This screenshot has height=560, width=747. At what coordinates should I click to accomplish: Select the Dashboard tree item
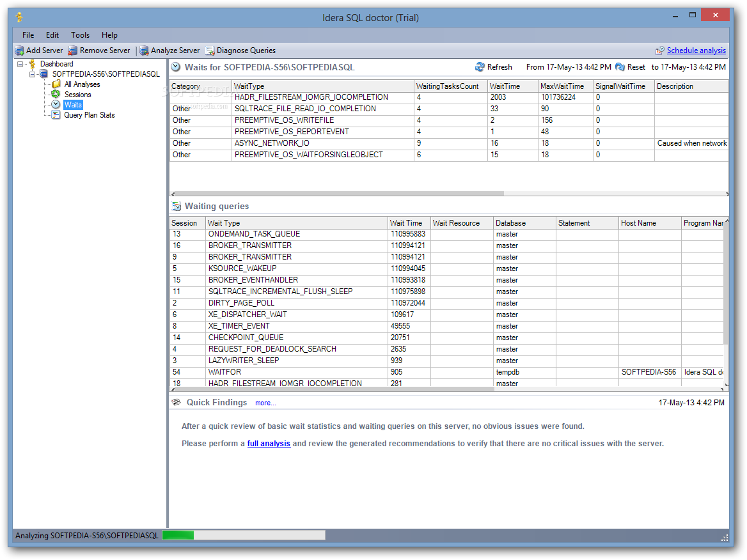pos(56,64)
